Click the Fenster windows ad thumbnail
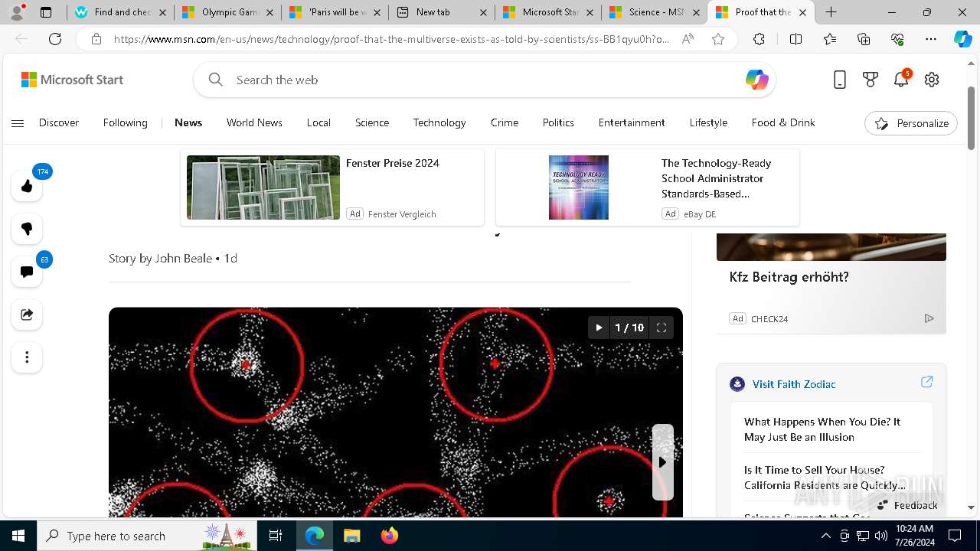This screenshot has height=551, width=980. (263, 187)
